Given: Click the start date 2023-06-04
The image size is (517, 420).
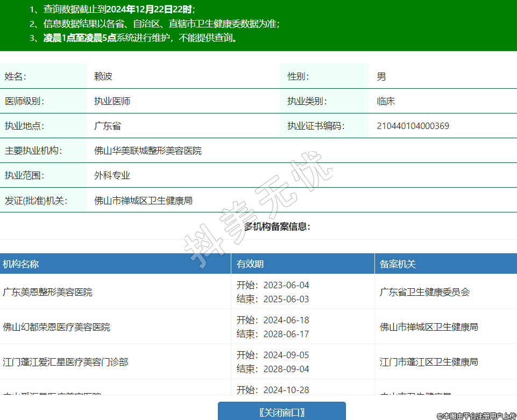Looking at the screenshot, I should 286,285.
